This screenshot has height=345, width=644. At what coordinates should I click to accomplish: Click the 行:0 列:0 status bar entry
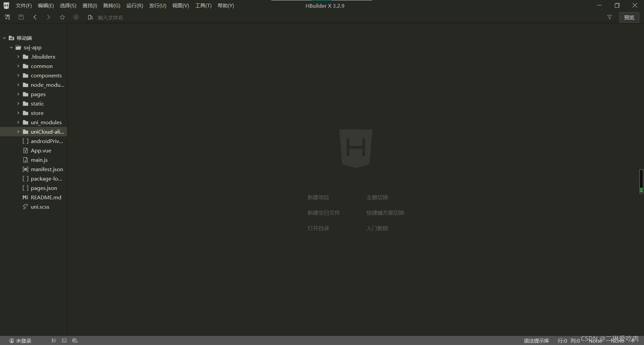click(569, 341)
